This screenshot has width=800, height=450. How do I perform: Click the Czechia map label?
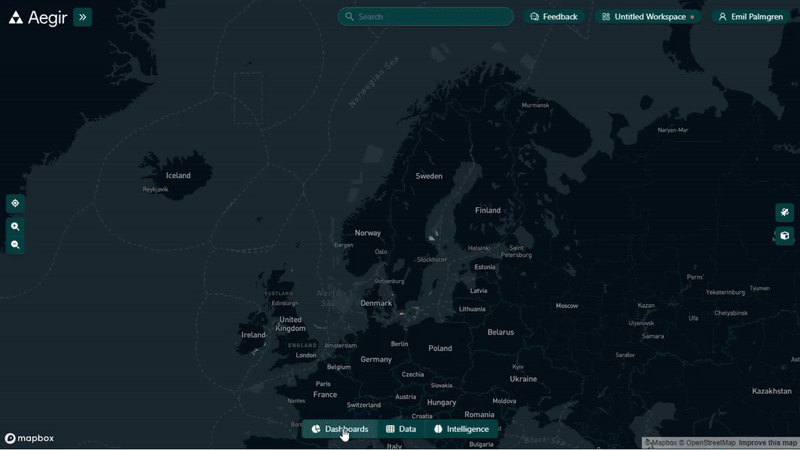tap(412, 374)
